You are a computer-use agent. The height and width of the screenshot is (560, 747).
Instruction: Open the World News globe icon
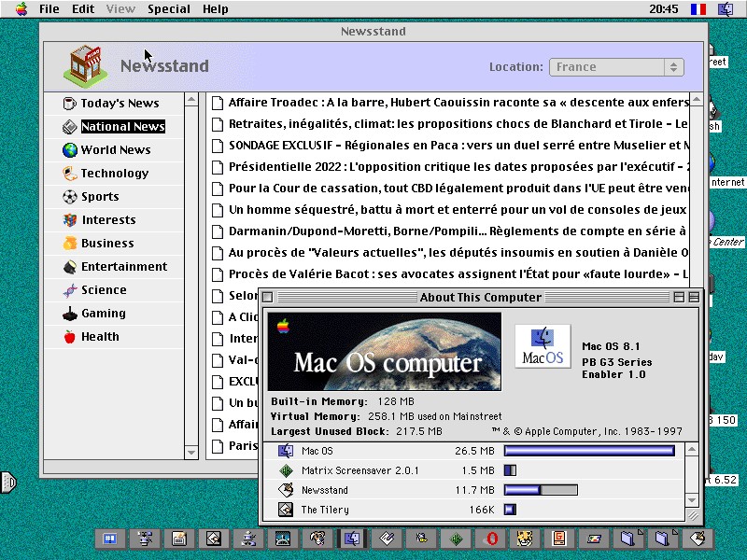point(69,150)
